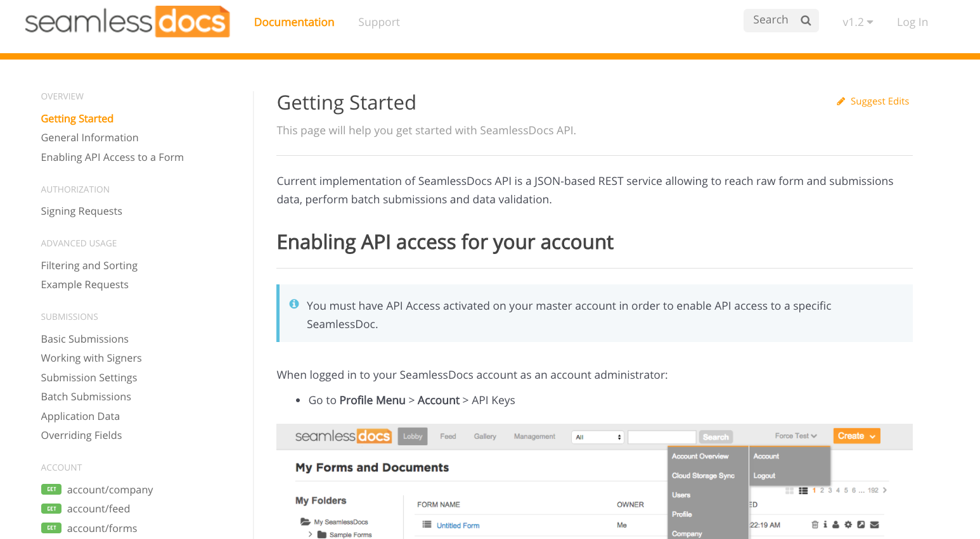
Task: Click the Log In link
Action: [x=912, y=22]
